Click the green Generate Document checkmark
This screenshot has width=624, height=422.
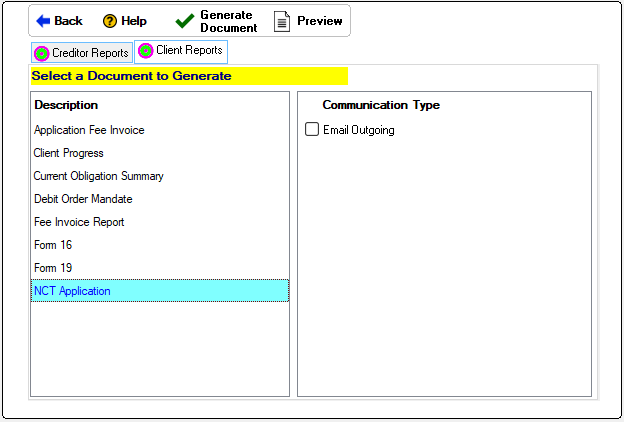point(184,21)
